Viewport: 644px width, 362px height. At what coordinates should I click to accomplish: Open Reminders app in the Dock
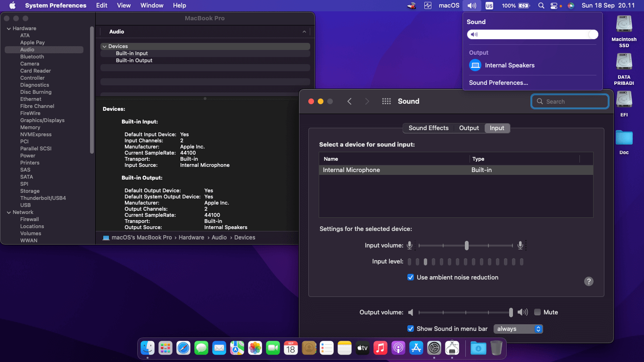(x=327, y=348)
